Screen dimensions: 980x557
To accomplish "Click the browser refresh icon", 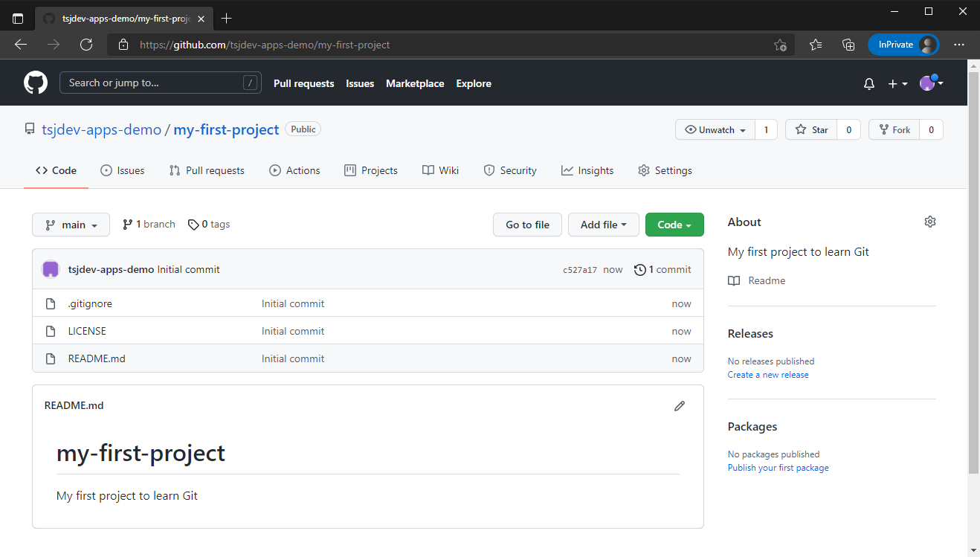I will click(x=86, y=45).
